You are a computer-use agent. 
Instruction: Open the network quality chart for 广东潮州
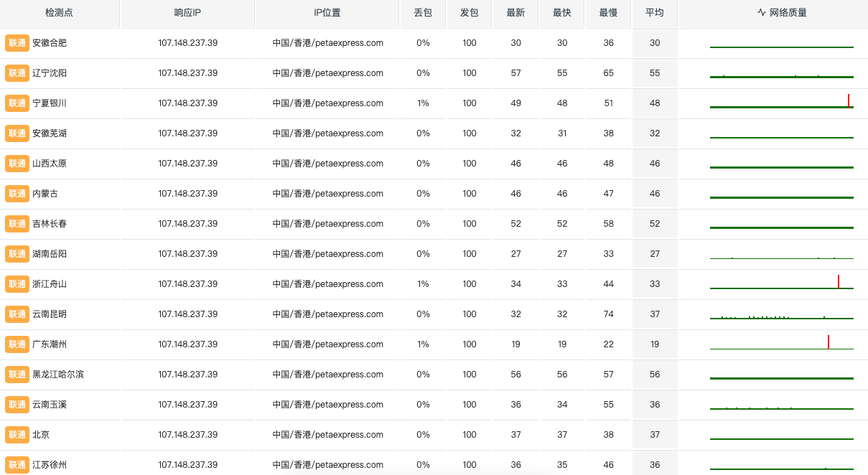coord(782,342)
